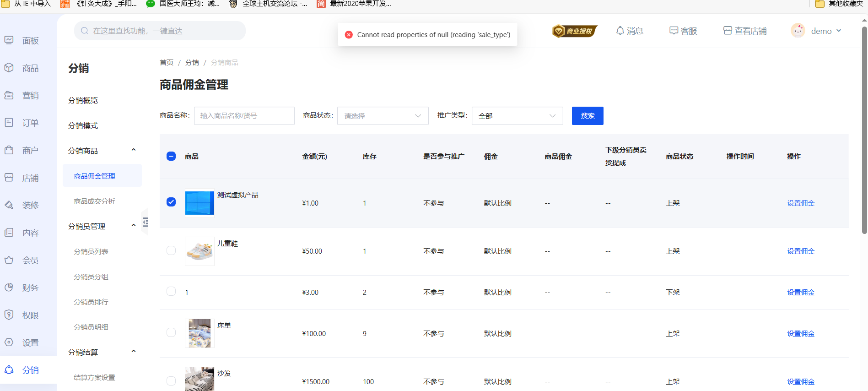Open the 财务 finance sidebar icon
This screenshot has height=391, width=868.
9,288
